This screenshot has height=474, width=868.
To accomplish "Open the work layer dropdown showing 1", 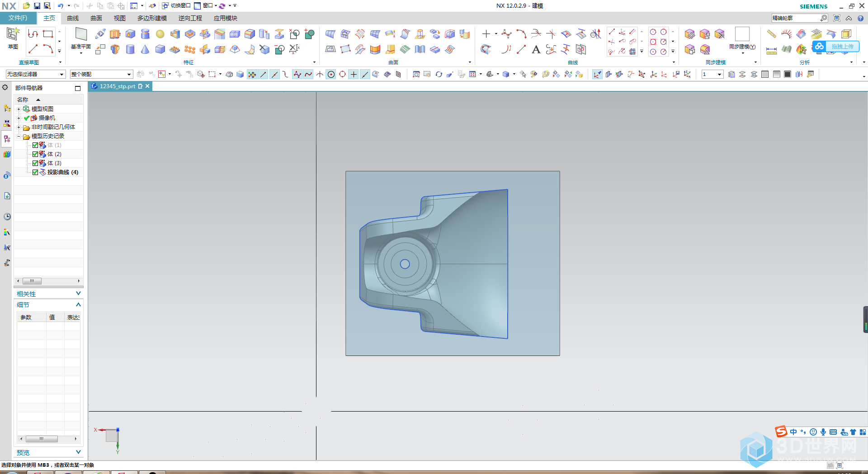I will coord(712,74).
